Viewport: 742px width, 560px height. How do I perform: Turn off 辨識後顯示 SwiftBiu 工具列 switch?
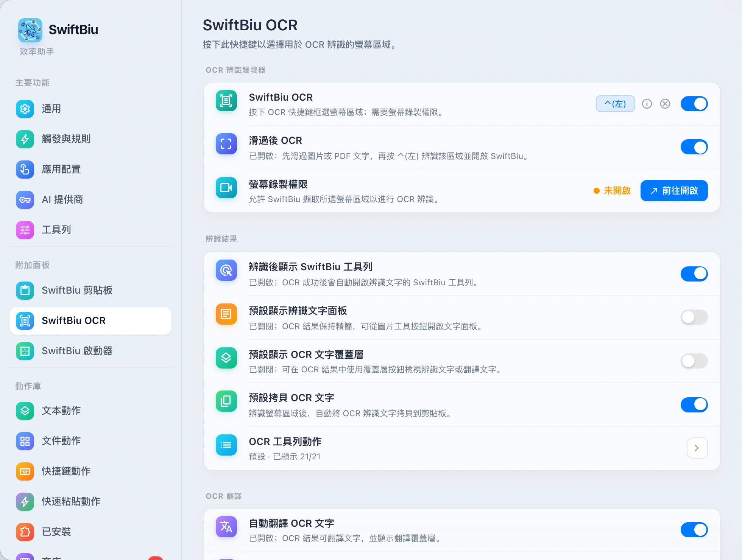[694, 274]
